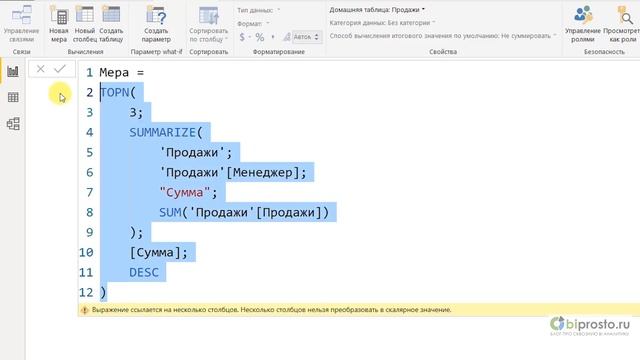
Task: Open Home table (Домашняя таблица: Продажи) dropdown
Action: click(377, 9)
